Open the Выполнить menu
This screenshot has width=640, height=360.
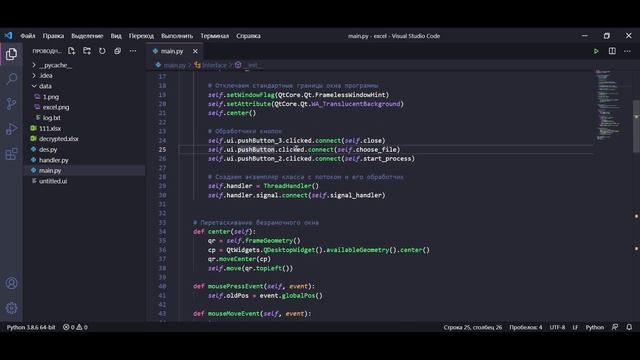click(x=177, y=36)
